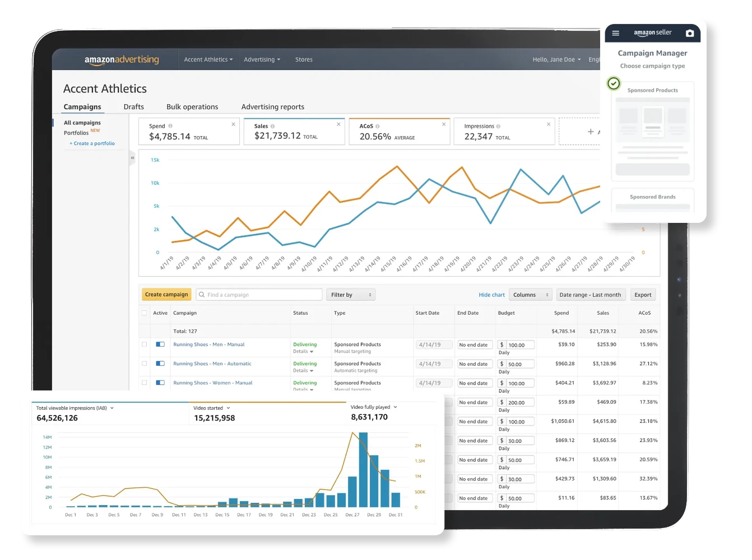Open the Running Shoes - Men - Manual campaign
This screenshot has height=560, width=752.
point(209,344)
